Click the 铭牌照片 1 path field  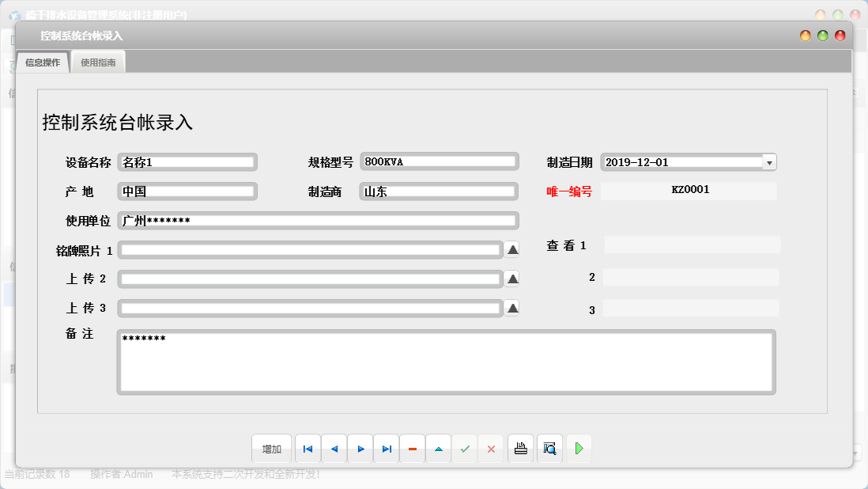coord(310,250)
